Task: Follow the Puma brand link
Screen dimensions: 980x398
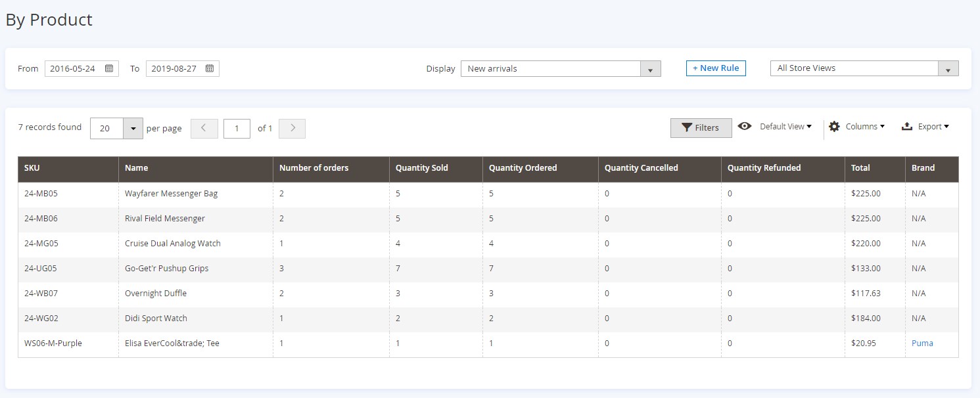Action: (x=922, y=343)
